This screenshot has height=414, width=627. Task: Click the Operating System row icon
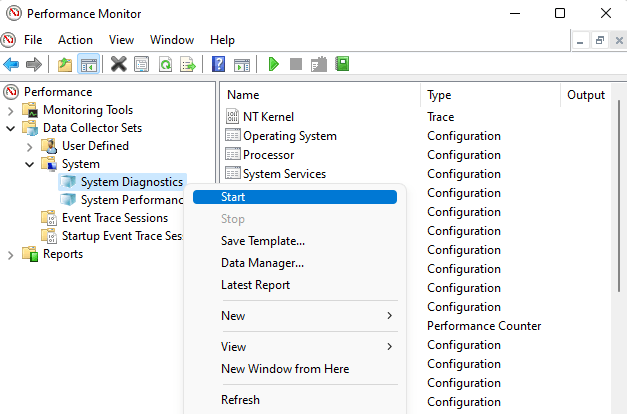233,135
